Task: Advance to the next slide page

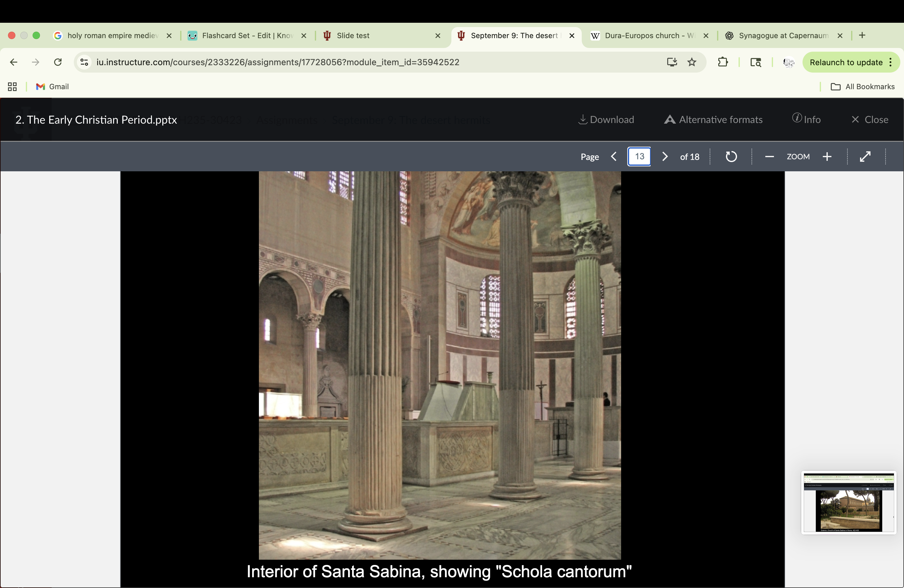Action: pyautogui.click(x=664, y=156)
